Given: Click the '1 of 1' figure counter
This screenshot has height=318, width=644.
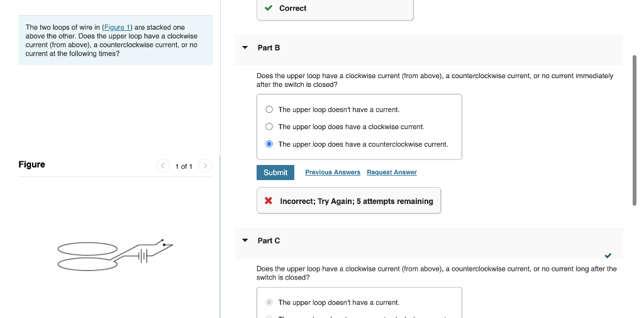Looking at the screenshot, I should pos(184,166).
